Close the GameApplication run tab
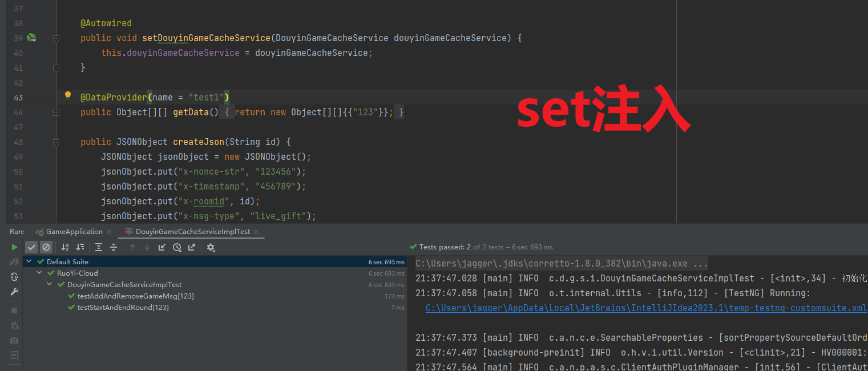 [x=110, y=232]
